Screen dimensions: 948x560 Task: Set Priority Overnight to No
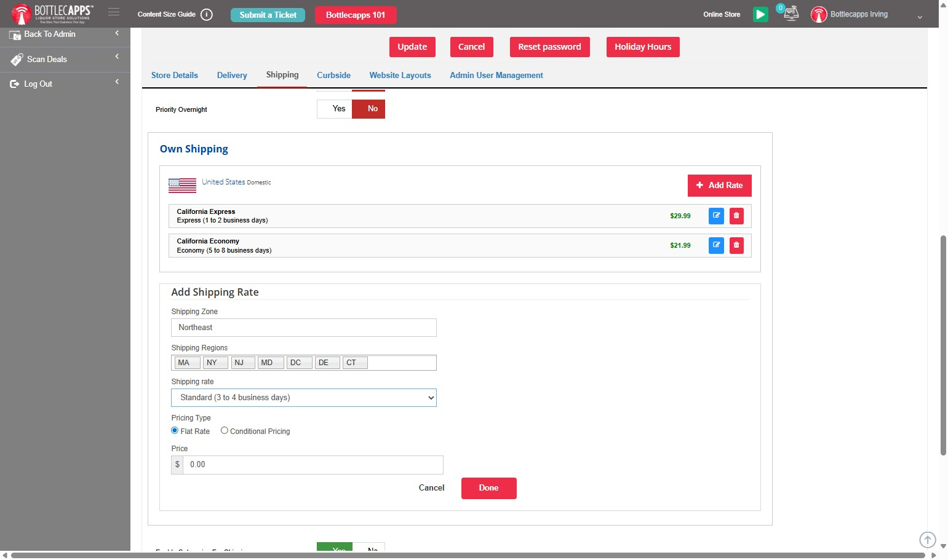368,109
